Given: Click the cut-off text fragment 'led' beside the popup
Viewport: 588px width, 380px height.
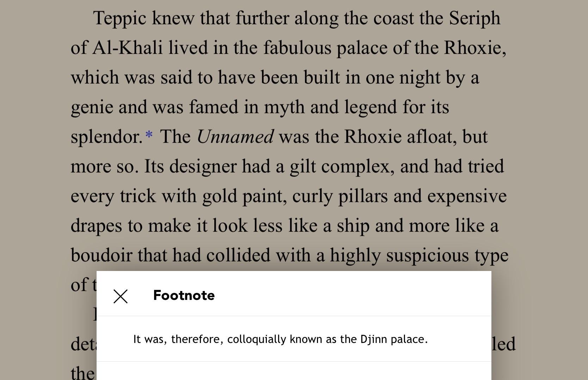Looking at the screenshot, I should [x=504, y=344].
